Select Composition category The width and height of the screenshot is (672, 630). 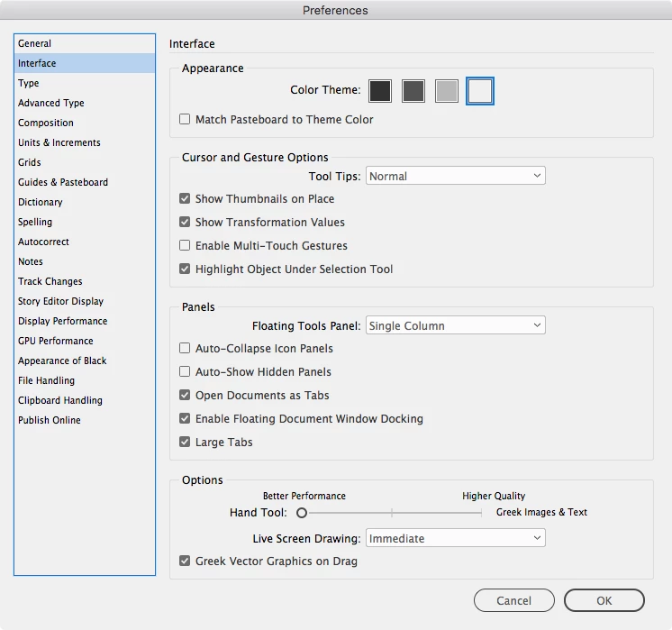click(x=85, y=123)
